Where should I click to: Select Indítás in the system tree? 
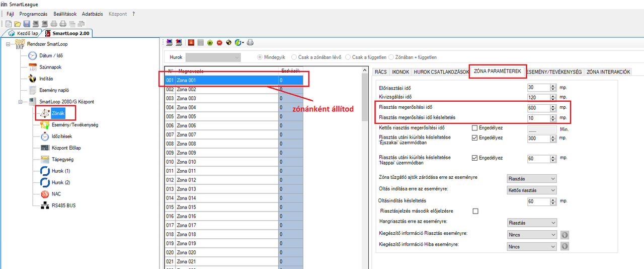click(40, 79)
